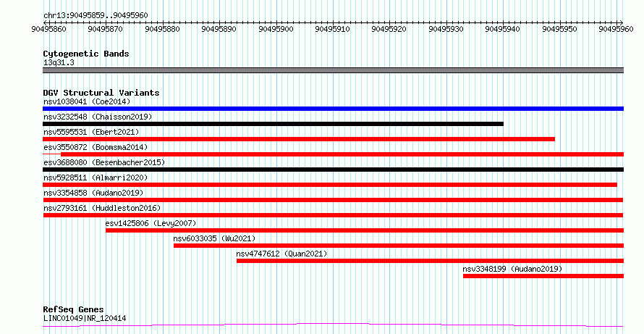Image resolution: width=644 pixels, height=334 pixels.
Task: Click the nsv3354858 (Audano2019) label
Action: tap(93, 193)
